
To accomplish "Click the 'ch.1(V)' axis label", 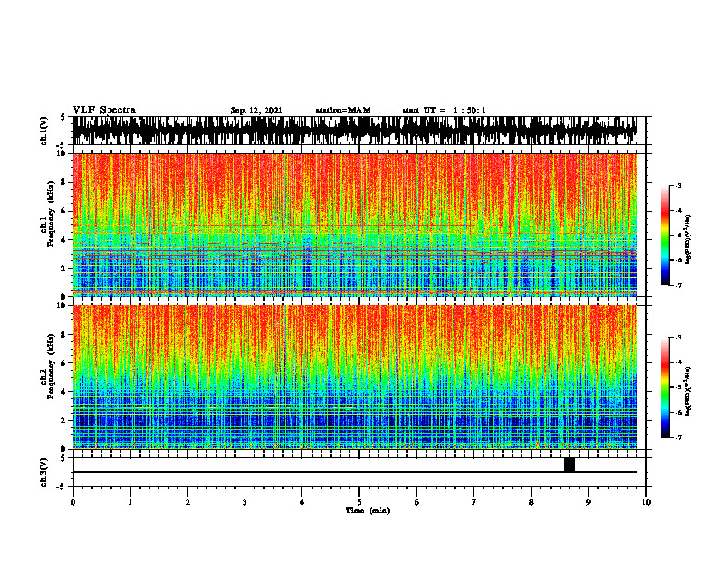I will coord(44,131).
